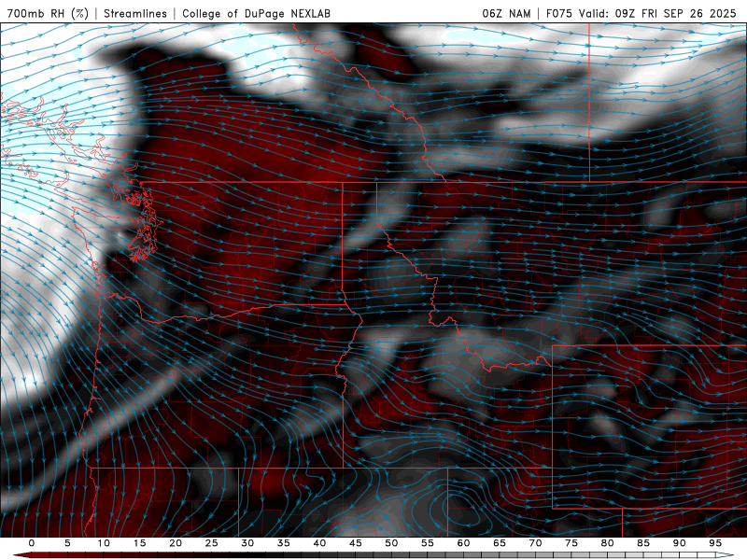
Task: Select the "75" label on humidity scale
Action: click(571, 543)
